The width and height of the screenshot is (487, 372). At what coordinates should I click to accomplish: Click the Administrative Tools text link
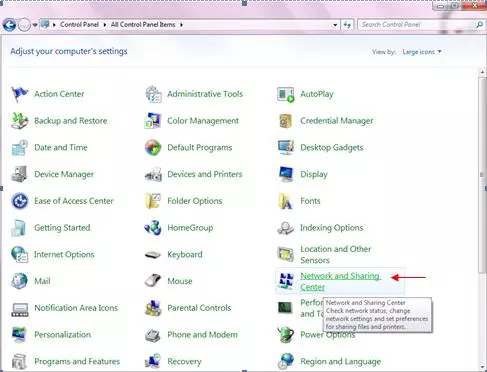[x=205, y=94]
